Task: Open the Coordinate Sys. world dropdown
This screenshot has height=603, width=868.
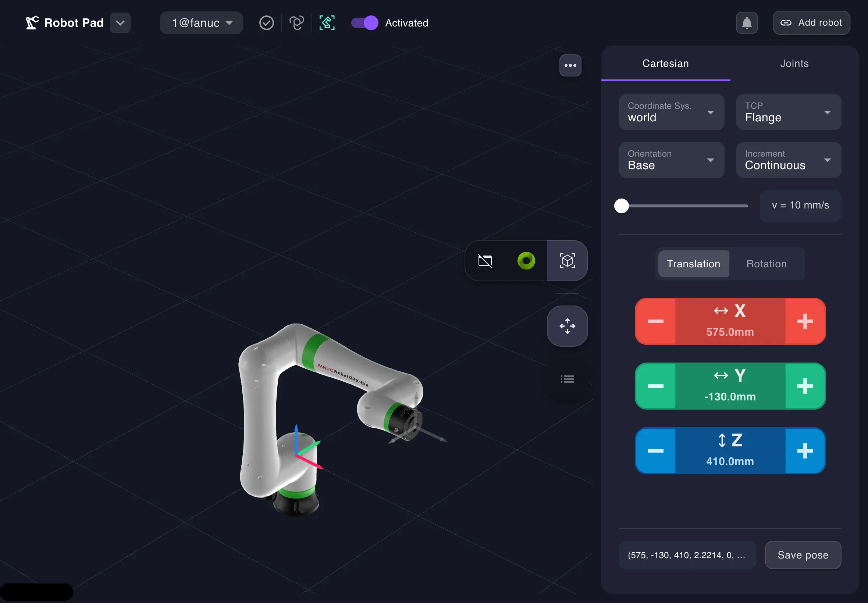Action: point(671,112)
